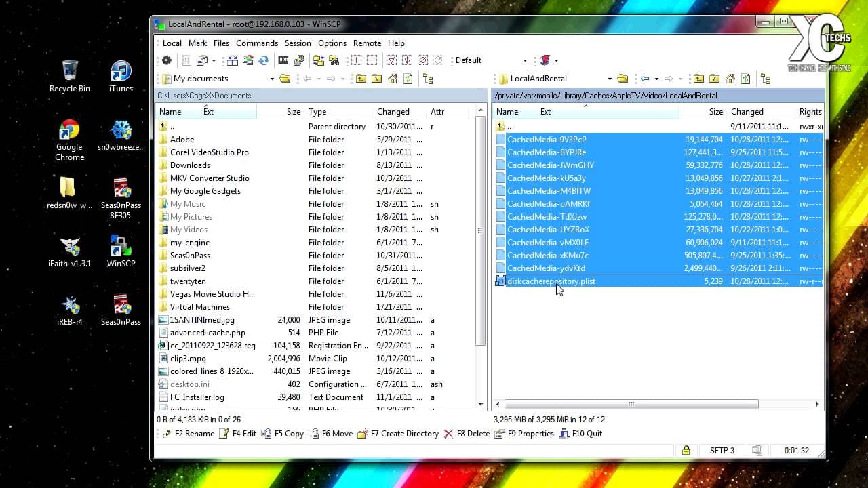
Task: Go to remote home directory icon
Action: (730, 79)
